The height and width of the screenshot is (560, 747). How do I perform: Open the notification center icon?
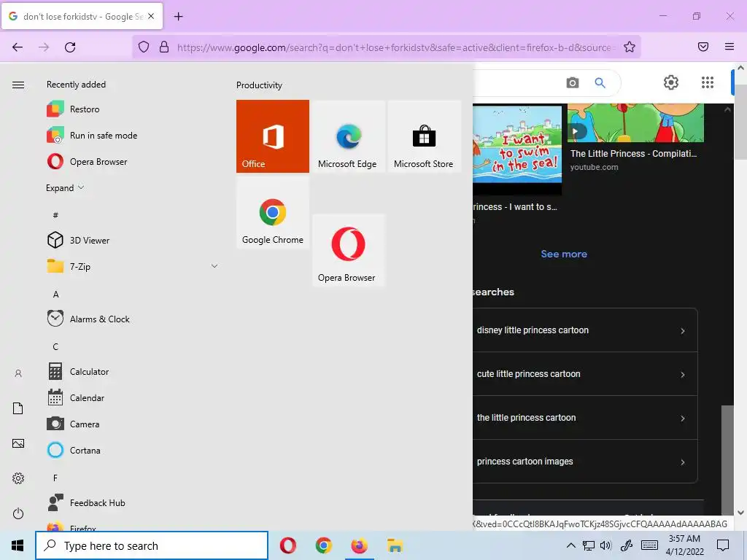(x=723, y=545)
